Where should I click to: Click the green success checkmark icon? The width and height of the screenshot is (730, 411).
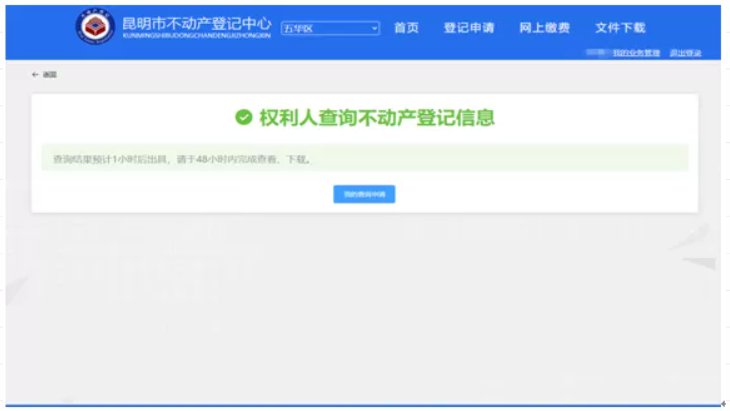[x=243, y=118]
